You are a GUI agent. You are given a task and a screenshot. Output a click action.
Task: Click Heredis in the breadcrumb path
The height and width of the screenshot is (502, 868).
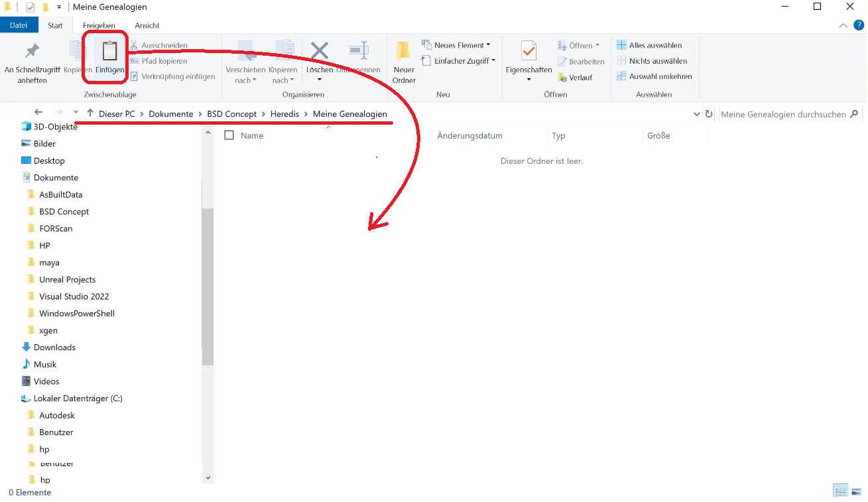pos(284,114)
